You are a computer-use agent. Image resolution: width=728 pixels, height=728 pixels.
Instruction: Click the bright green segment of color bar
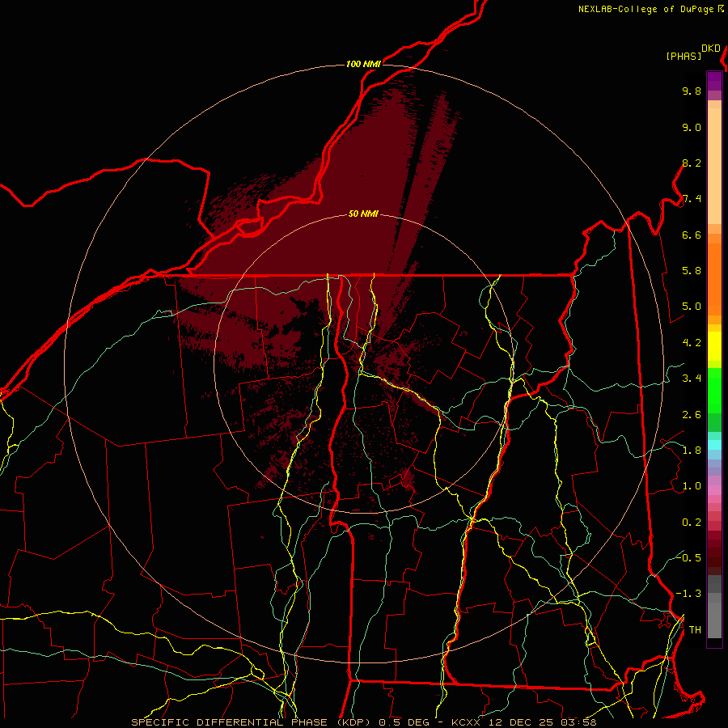coord(714,391)
